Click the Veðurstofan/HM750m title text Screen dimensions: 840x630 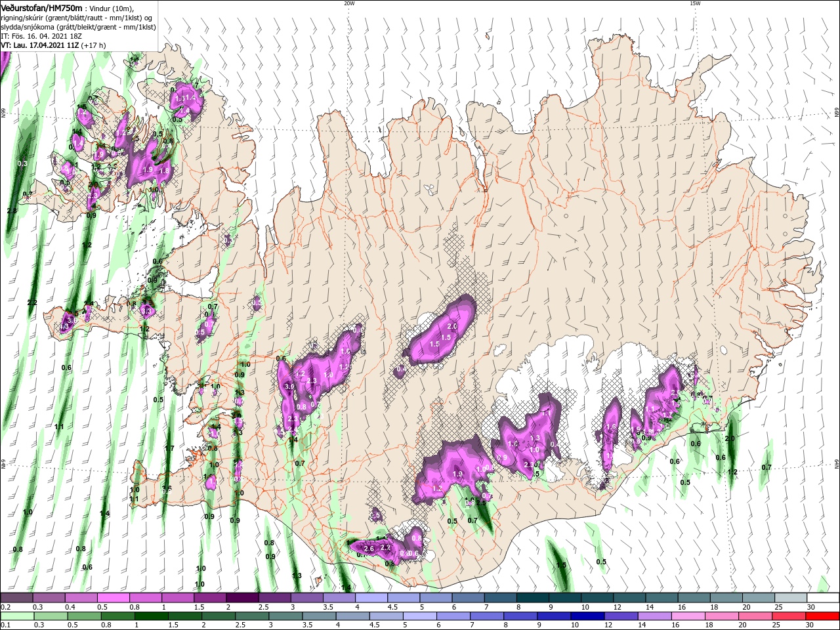41,7
